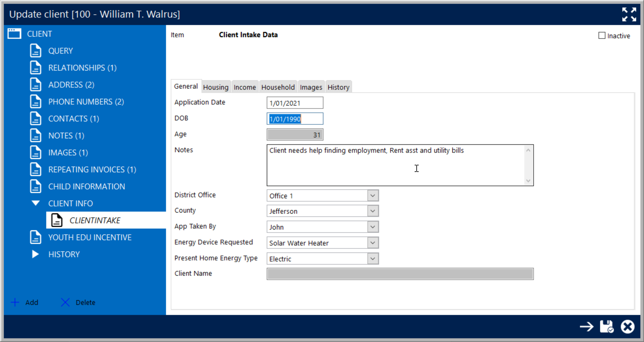The width and height of the screenshot is (644, 342).
Task: Click the QUERY document icon
Action: coord(35,51)
